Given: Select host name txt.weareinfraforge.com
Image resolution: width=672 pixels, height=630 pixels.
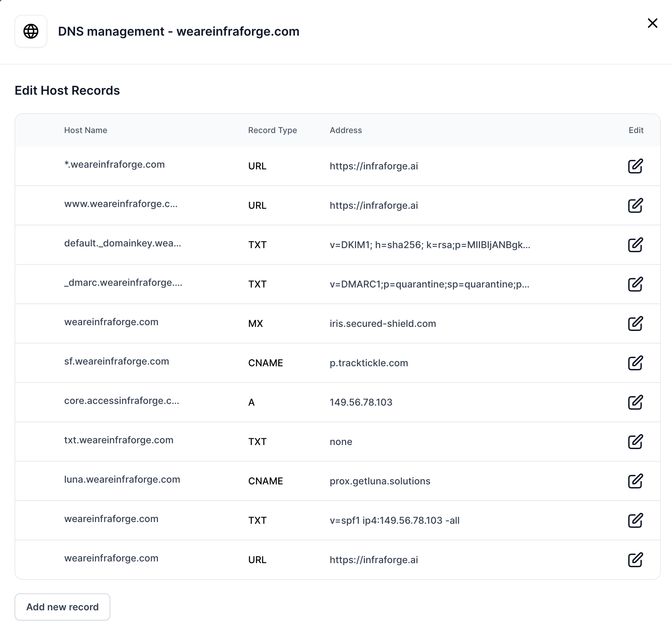Looking at the screenshot, I should tap(119, 440).
